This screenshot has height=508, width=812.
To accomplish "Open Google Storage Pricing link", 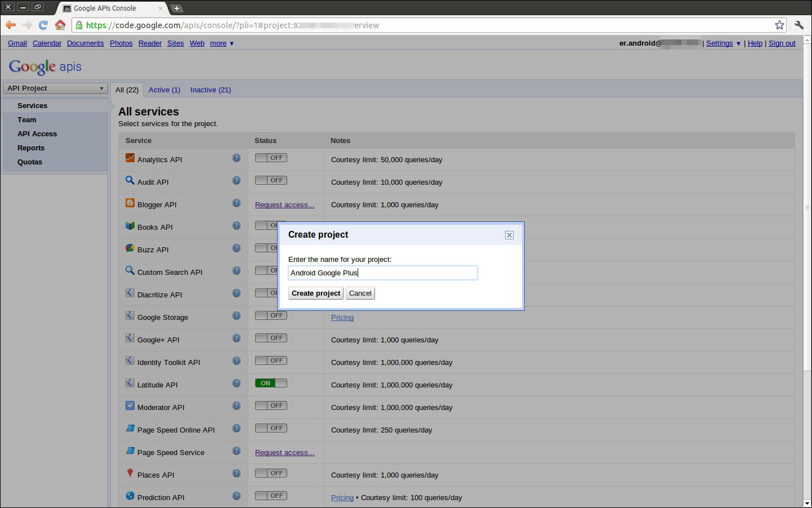I will tap(342, 318).
